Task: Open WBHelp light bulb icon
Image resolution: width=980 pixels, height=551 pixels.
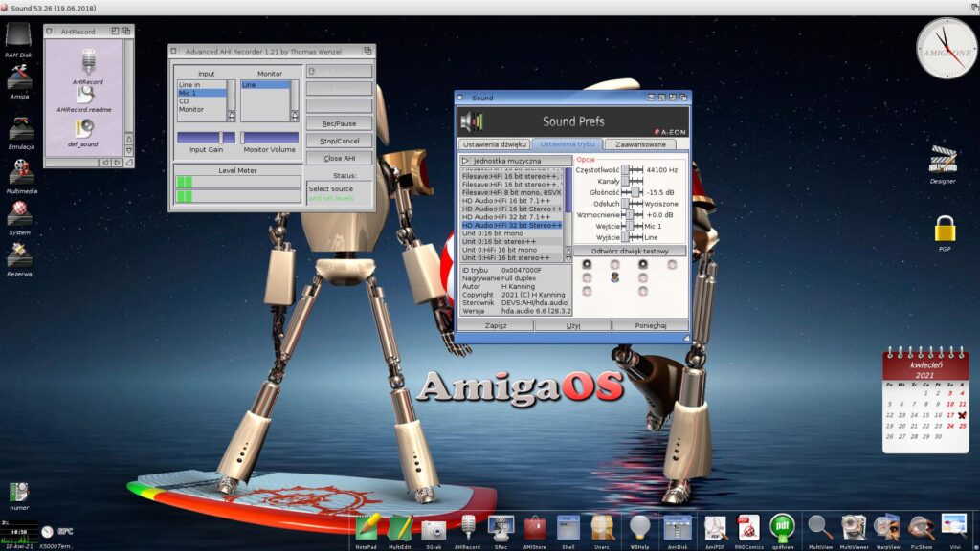Action: tap(639, 528)
